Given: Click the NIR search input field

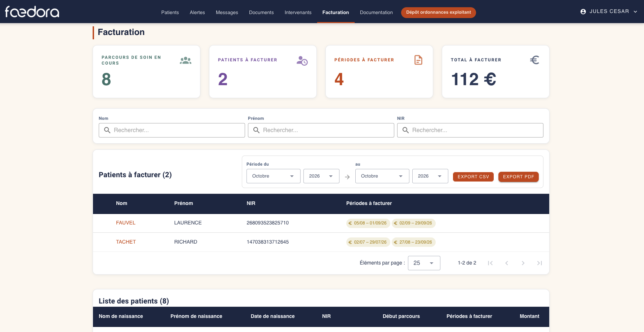Looking at the screenshot, I should (470, 130).
